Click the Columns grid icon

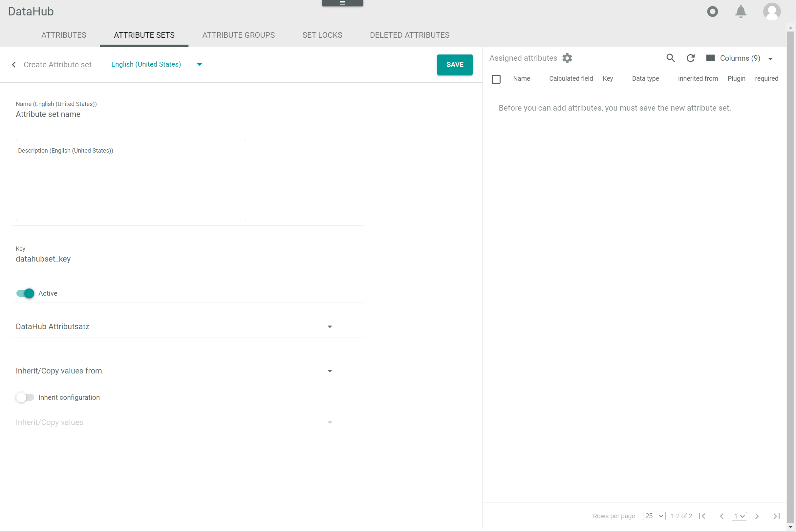[711, 58]
